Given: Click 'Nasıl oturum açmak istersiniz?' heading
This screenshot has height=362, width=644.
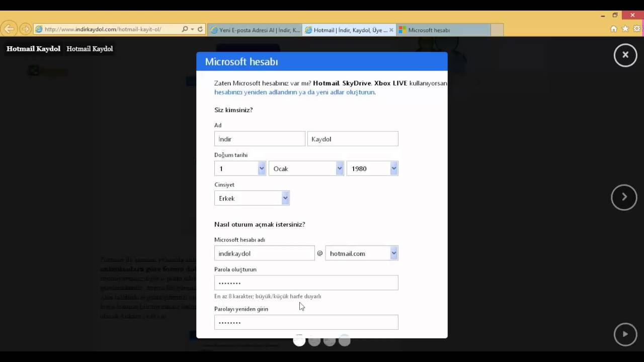Looking at the screenshot, I should click(260, 225).
